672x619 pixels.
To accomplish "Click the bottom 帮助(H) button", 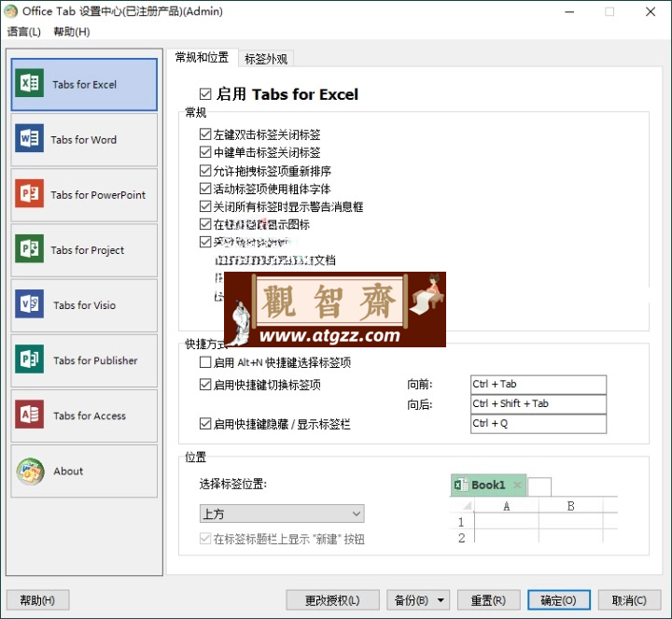I will 37,600.
